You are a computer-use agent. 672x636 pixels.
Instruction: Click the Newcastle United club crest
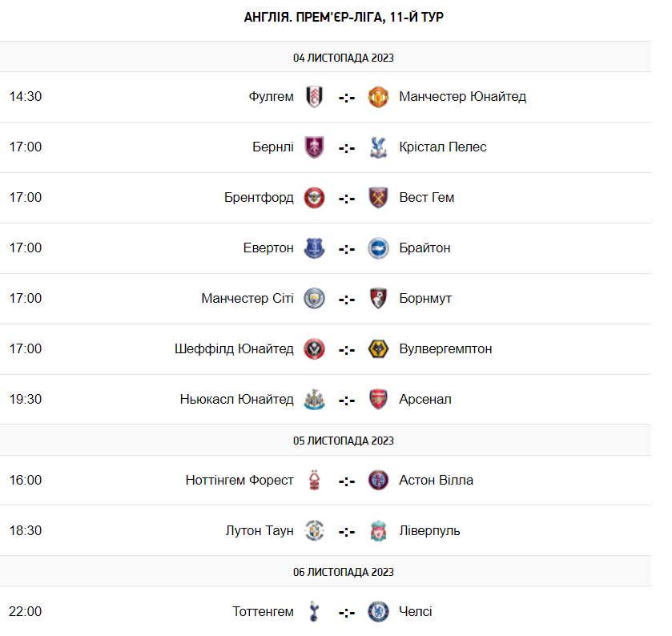(x=314, y=400)
